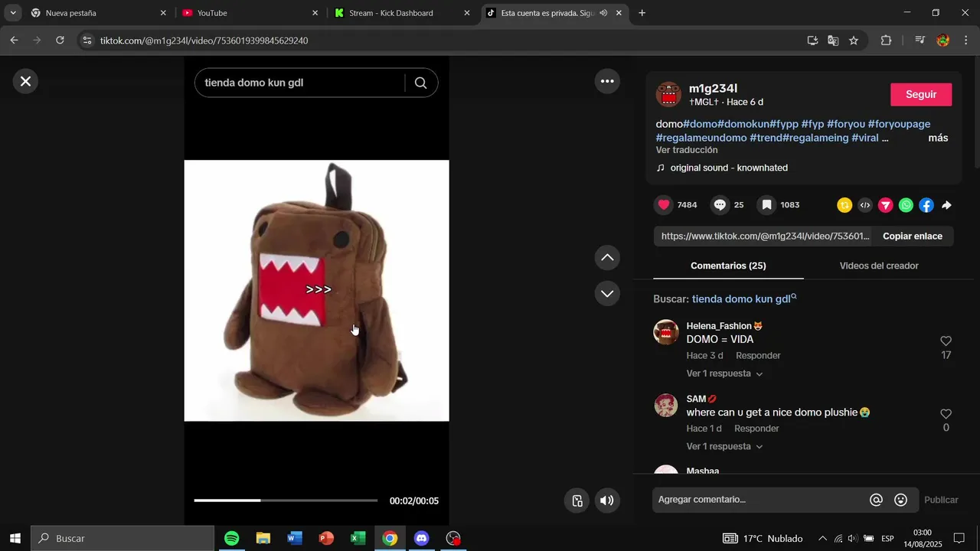Screen dimensions: 980x551
Task: Repost the video with yellow repost icon
Action: point(844,205)
